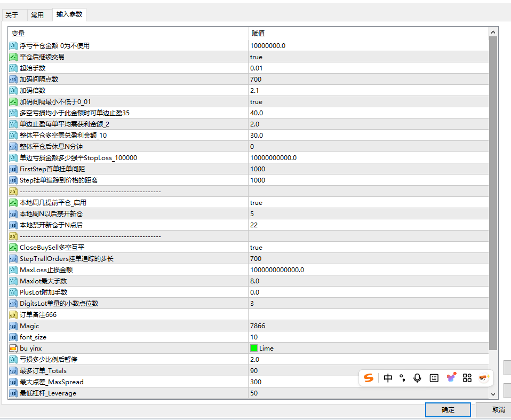This screenshot has height=420, width=511.
Task: Click the 赋值 column header
Action: [x=368, y=33]
